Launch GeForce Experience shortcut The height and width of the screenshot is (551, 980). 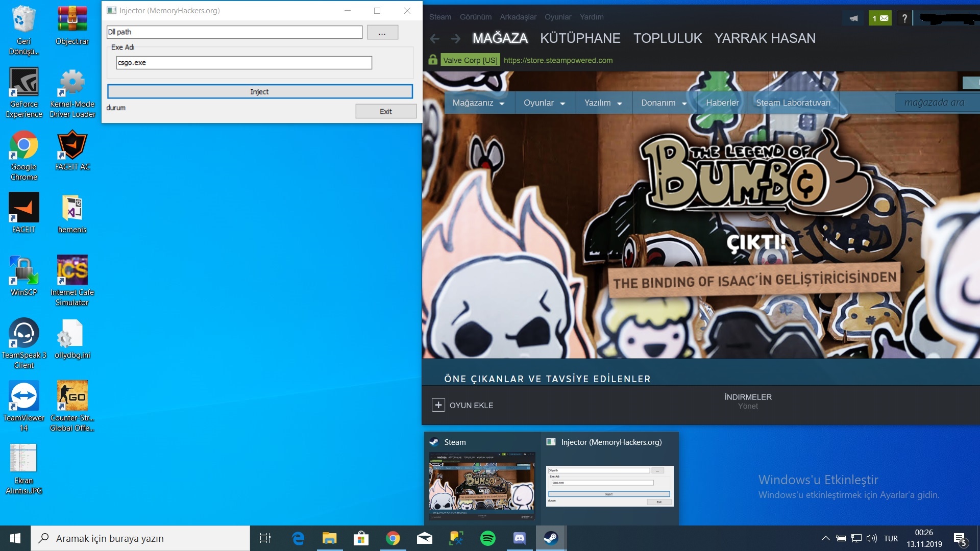pyautogui.click(x=23, y=93)
